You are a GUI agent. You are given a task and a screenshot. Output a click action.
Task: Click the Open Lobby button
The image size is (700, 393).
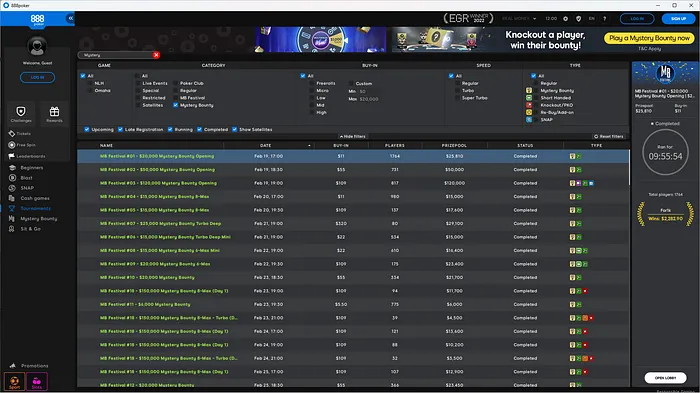tap(665, 378)
